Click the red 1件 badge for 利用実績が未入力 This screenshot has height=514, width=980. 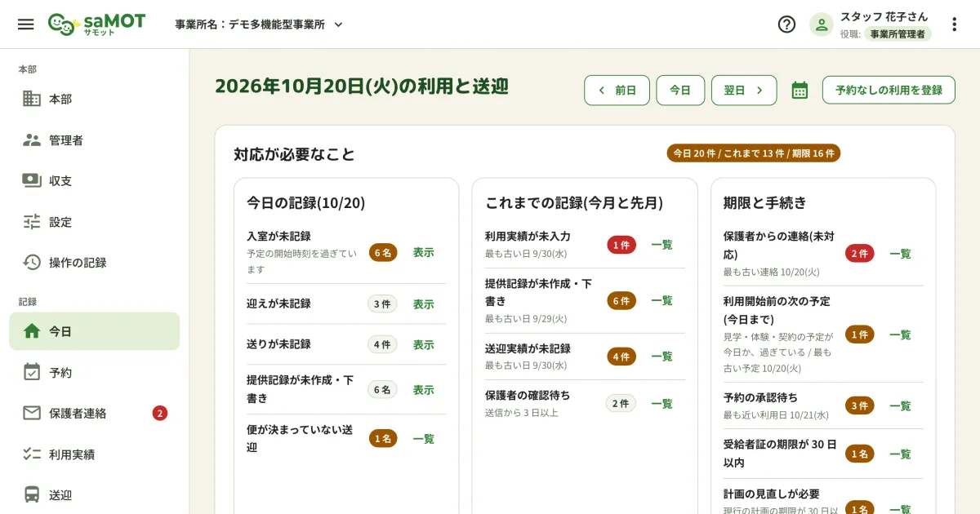(x=621, y=244)
